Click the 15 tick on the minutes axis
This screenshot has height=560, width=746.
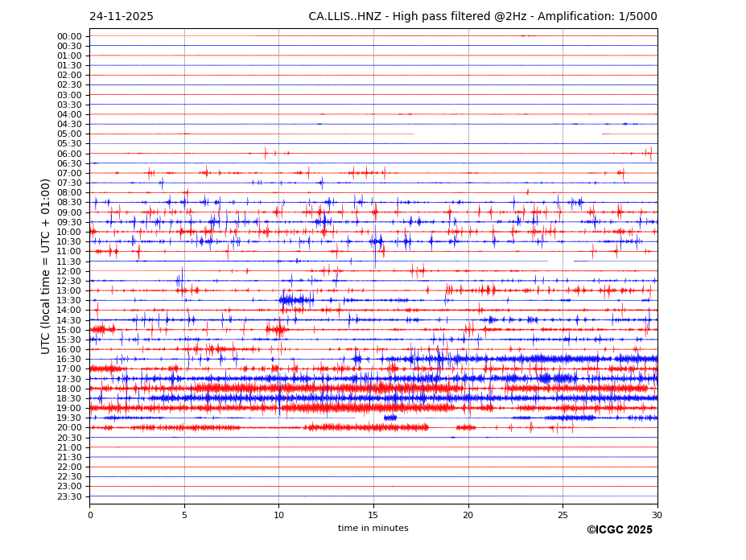[373, 515]
